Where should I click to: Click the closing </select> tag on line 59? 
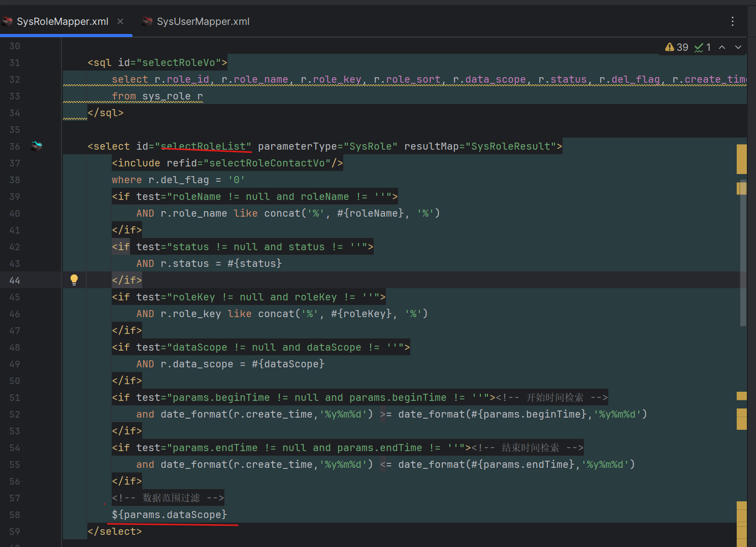click(115, 531)
